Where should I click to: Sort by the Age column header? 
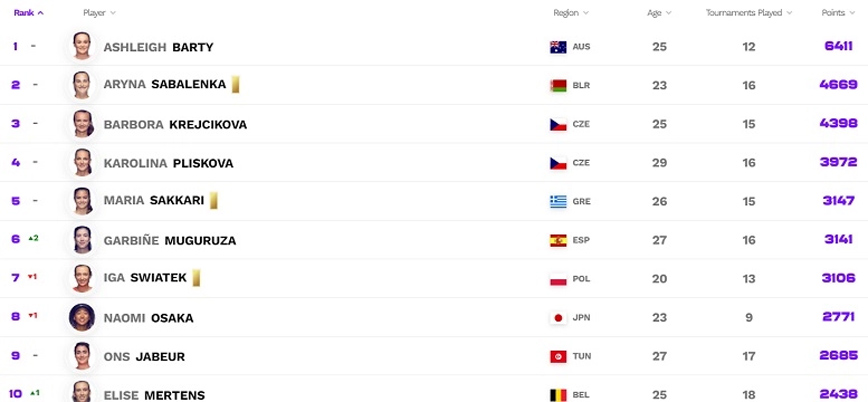(x=659, y=13)
